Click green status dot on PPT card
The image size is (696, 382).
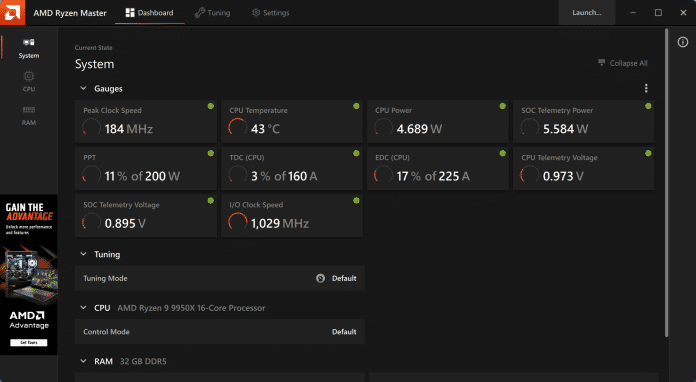tap(211, 153)
